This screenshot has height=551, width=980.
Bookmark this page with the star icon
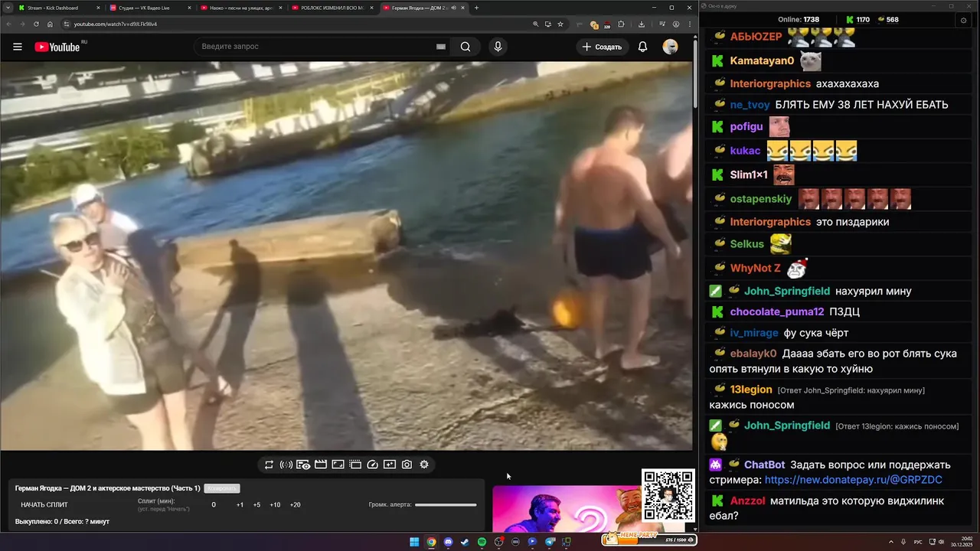coord(560,24)
